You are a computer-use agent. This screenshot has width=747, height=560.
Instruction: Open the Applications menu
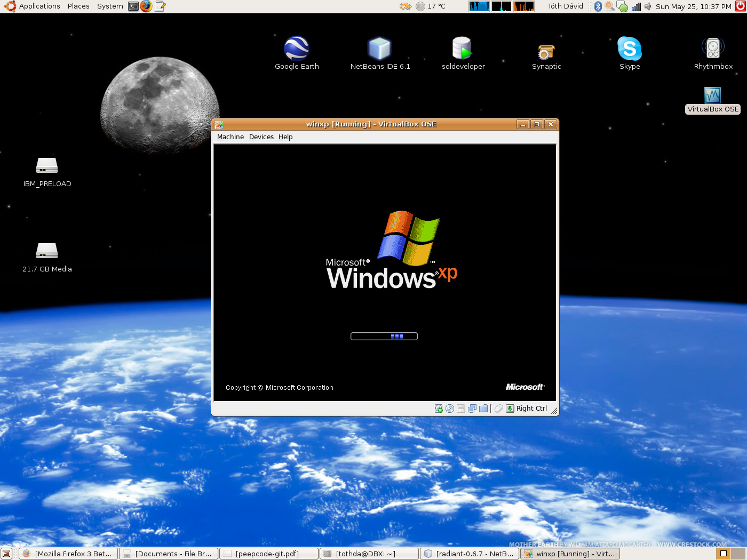(39, 6)
